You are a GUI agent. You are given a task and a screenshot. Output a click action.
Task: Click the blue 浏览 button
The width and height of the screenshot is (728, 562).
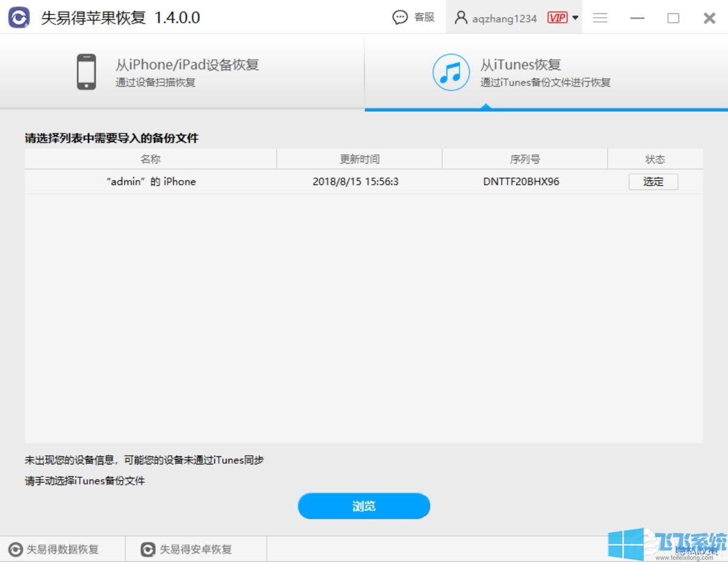[363, 506]
